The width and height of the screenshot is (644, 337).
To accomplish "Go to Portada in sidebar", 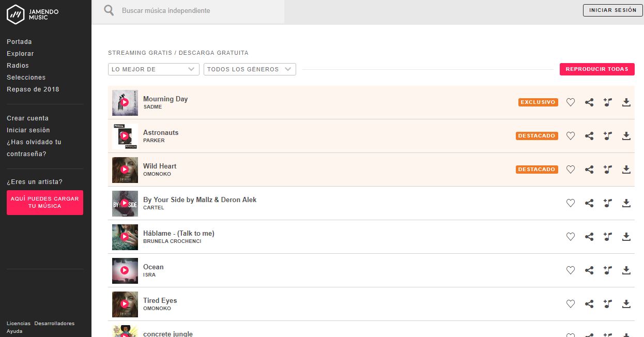I will 19,42.
